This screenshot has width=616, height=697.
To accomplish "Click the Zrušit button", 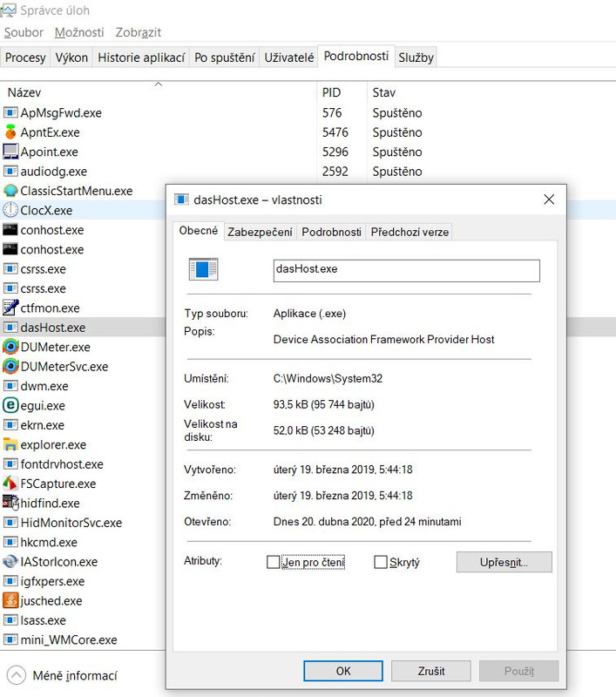I will (431, 671).
